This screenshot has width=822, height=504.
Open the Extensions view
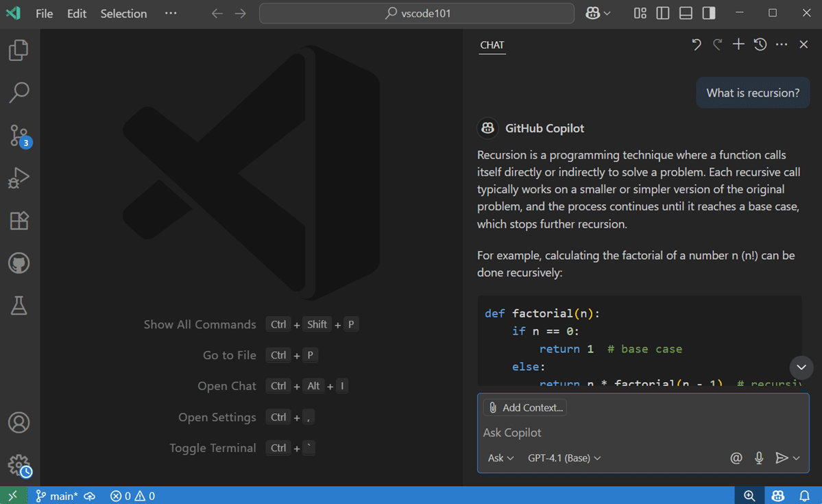tap(19, 220)
